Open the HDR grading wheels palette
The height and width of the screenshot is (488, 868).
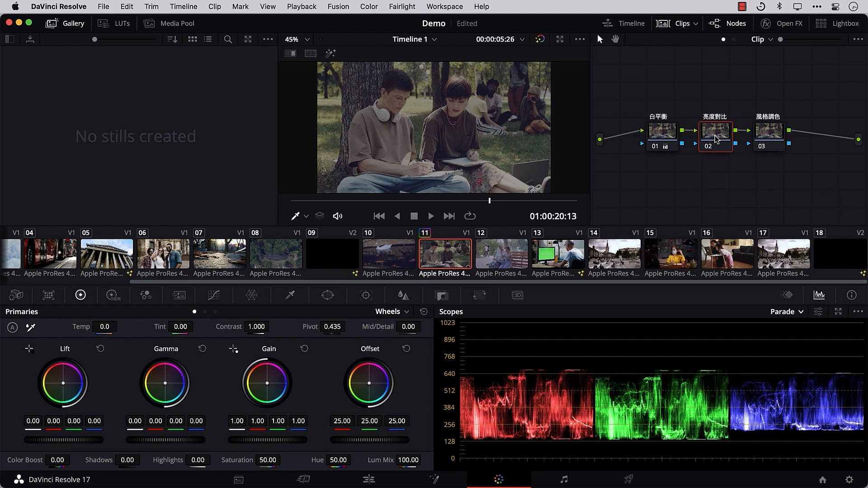pyautogui.click(x=113, y=295)
